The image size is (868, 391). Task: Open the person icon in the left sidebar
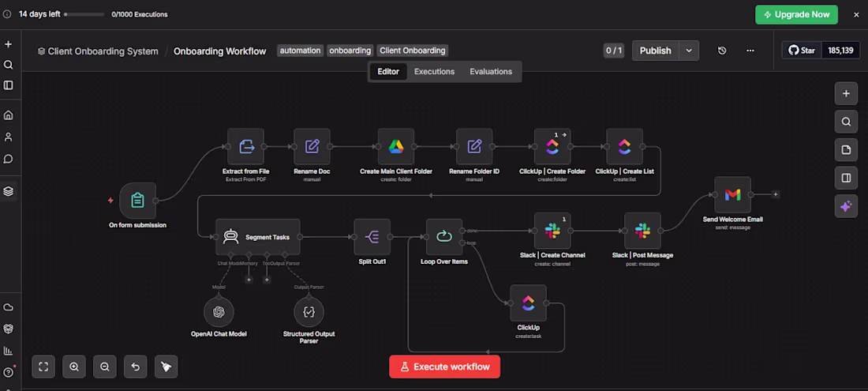[x=9, y=137]
